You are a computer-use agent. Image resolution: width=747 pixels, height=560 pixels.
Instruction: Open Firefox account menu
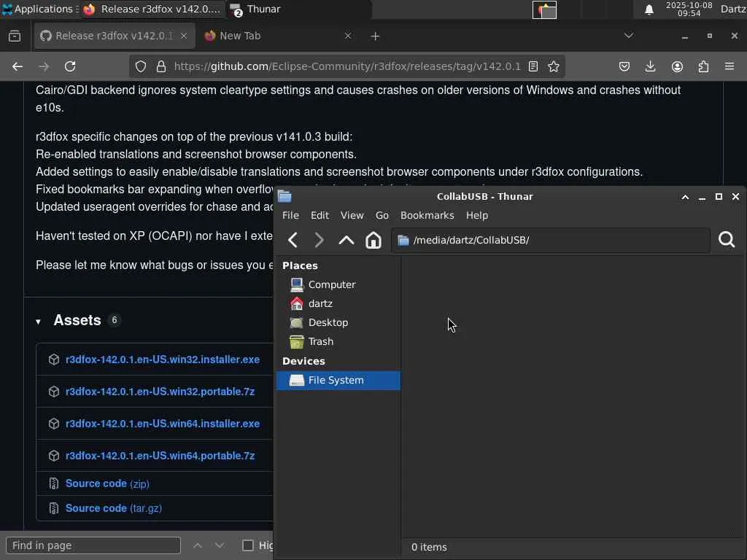pyautogui.click(x=677, y=66)
